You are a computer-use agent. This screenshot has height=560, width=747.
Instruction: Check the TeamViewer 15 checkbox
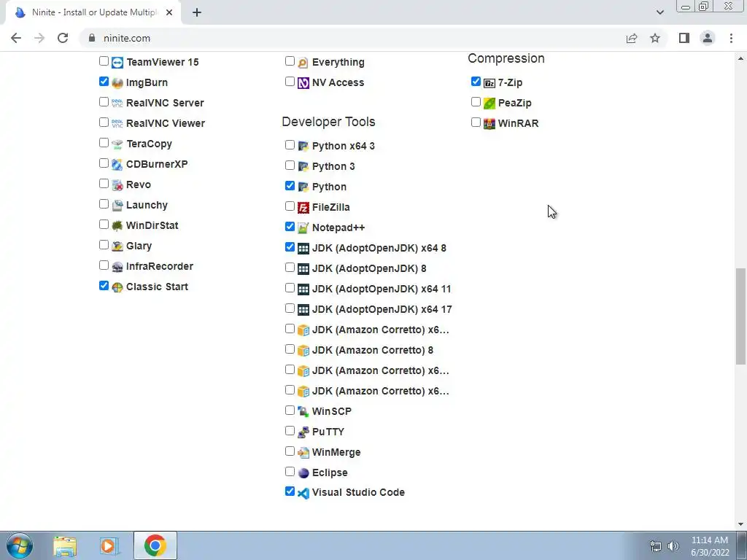pyautogui.click(x=104, y=61)
